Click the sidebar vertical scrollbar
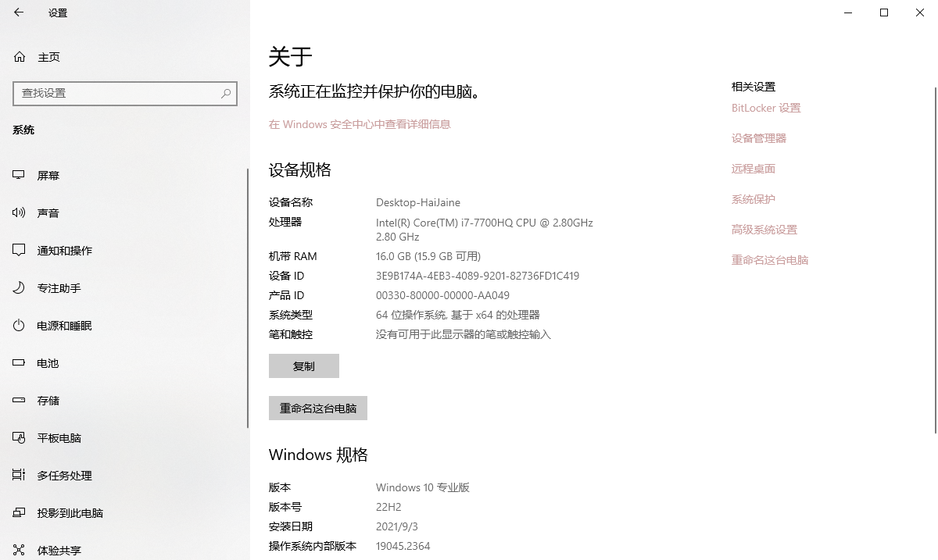 [x=248, y=297]
